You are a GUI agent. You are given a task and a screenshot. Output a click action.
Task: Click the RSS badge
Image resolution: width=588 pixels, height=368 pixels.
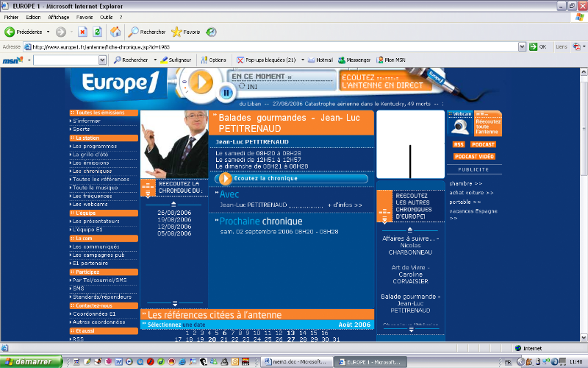click(459, 144)
